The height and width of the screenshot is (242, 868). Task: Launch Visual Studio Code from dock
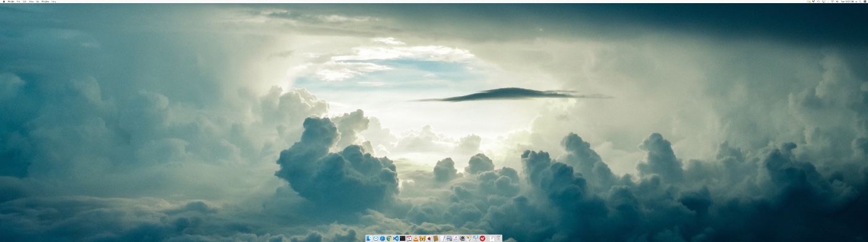pos(396,238)
